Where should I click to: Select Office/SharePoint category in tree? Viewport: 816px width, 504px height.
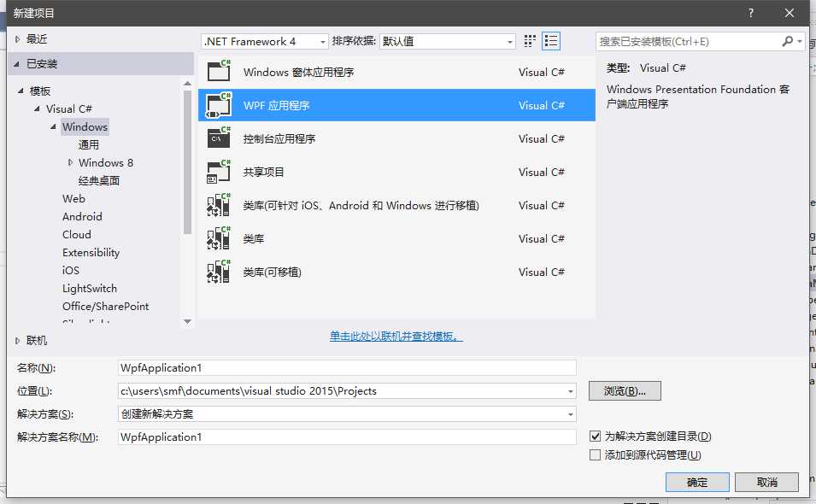click(106, 307)
